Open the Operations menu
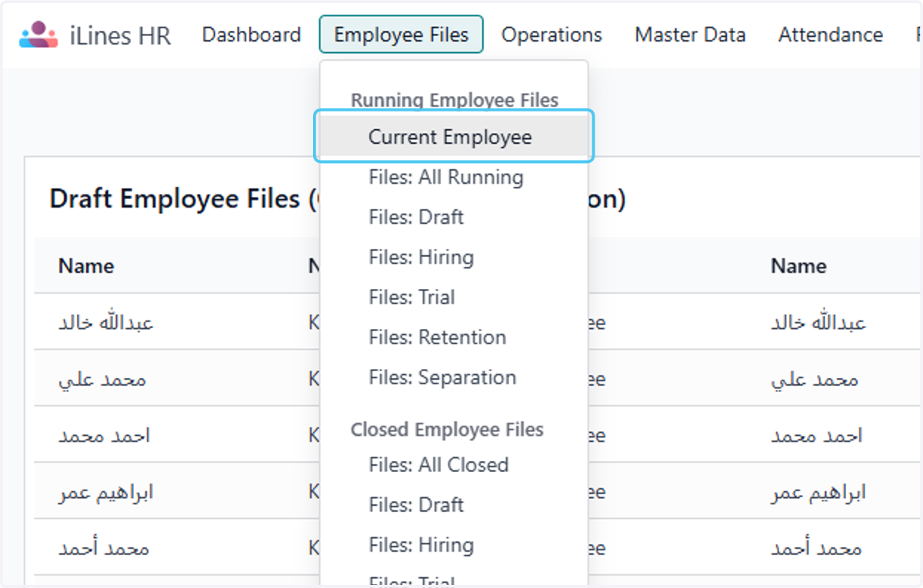 click(551, 35)
